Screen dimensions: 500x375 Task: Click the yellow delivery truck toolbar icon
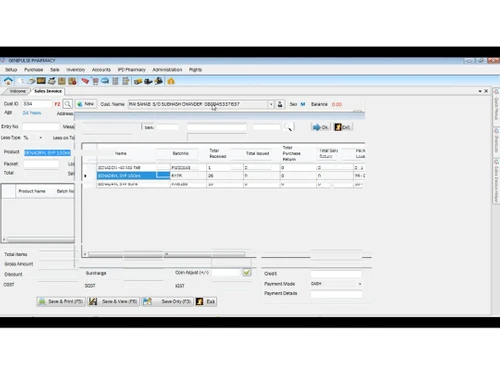(x=138, y=81)
